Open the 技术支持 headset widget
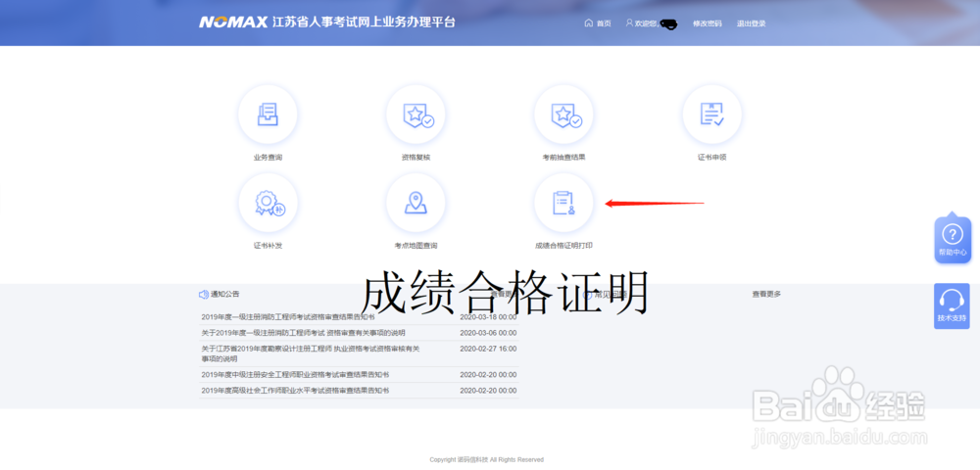Screen dimensions: 980x470 click(x=952, y=305)
